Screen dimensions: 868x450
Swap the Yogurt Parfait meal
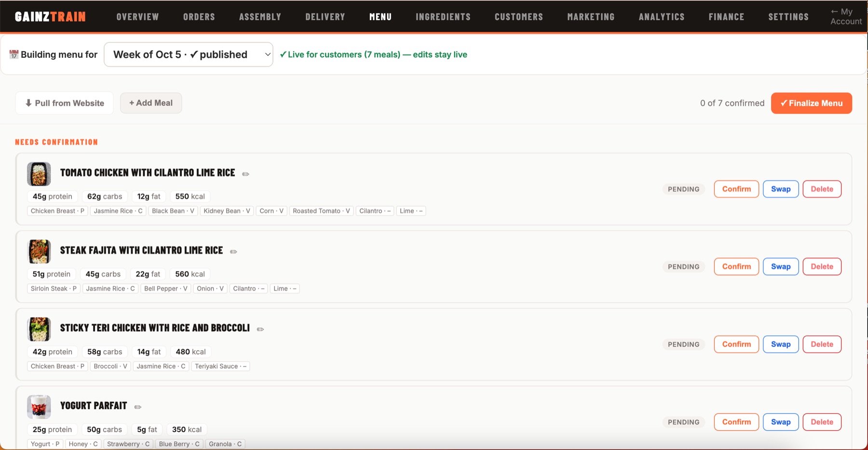click(781, 422)
